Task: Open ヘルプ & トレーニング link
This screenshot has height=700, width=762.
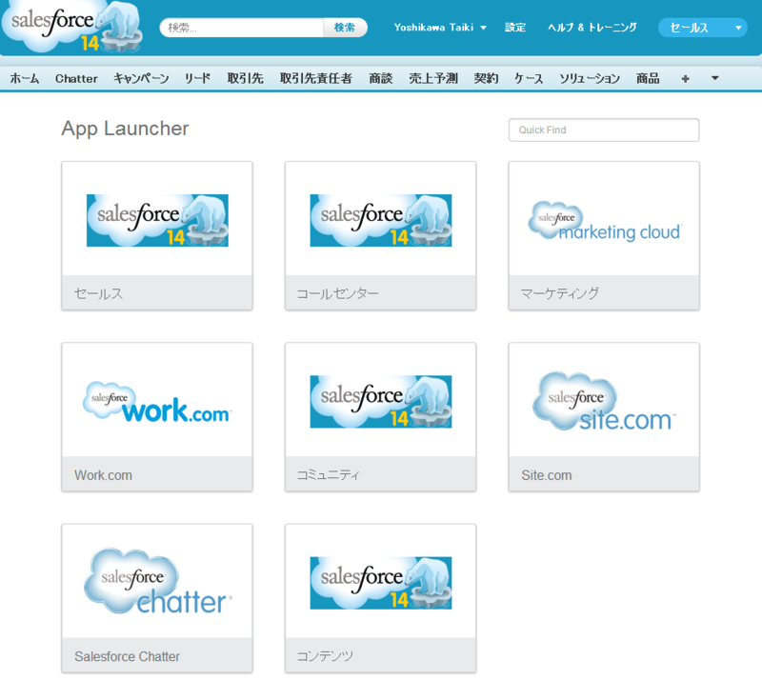Action: click(x=592, y=28)
